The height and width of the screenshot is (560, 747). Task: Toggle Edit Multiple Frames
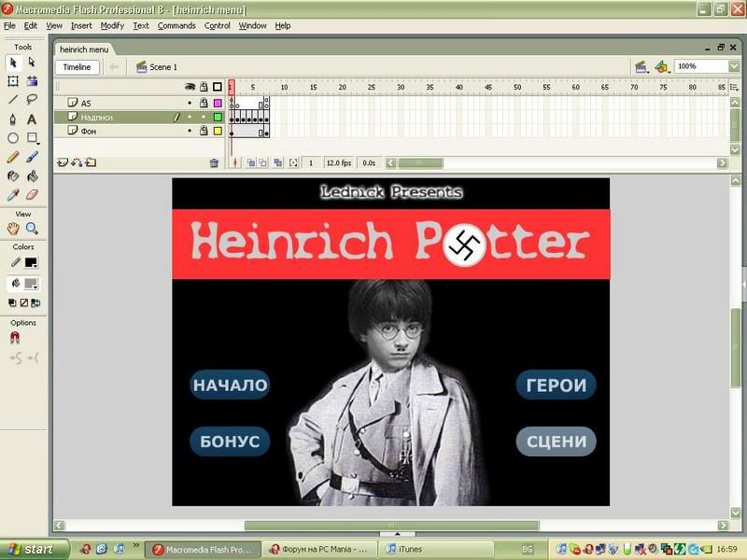click(x=277, y=162)
